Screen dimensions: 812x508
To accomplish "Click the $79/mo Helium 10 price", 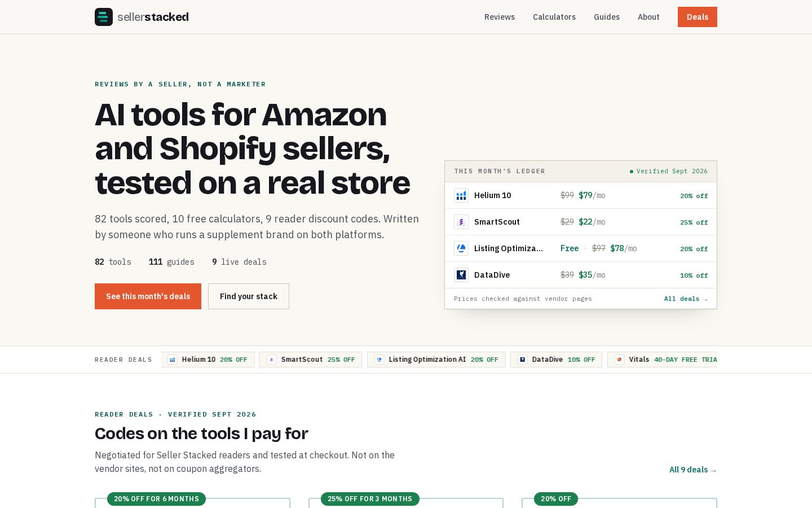I will 592,195.
